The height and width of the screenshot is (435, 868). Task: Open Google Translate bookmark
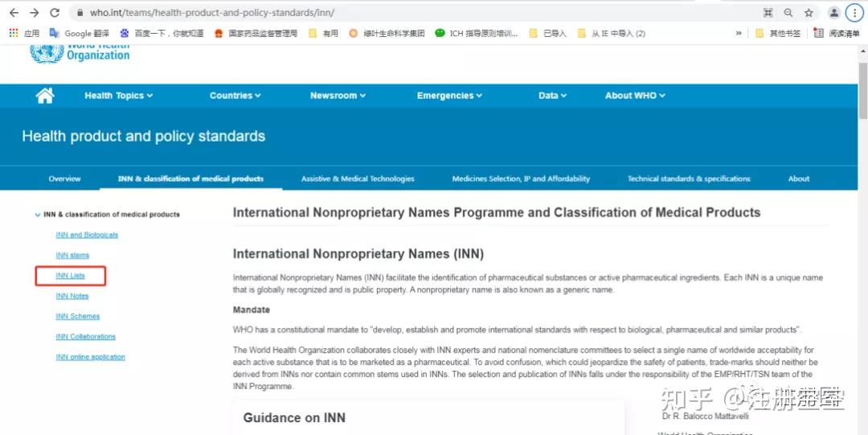tap(79, 33)
